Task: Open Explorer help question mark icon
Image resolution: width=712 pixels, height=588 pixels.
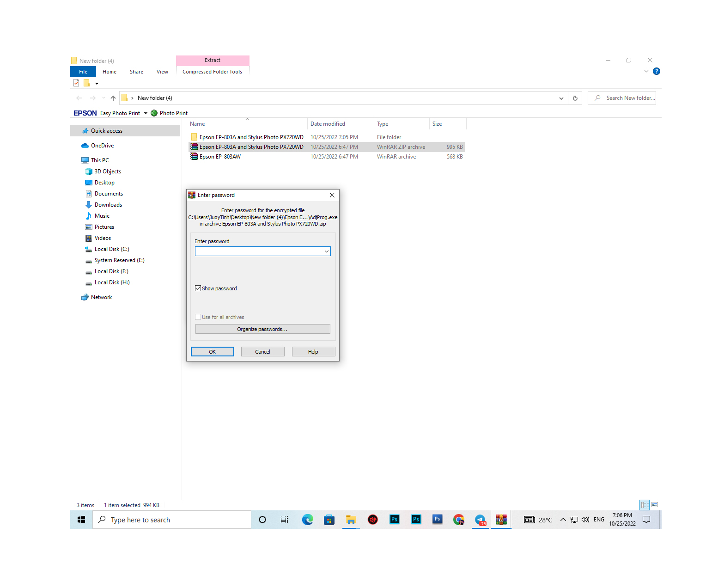Action: 656,71
